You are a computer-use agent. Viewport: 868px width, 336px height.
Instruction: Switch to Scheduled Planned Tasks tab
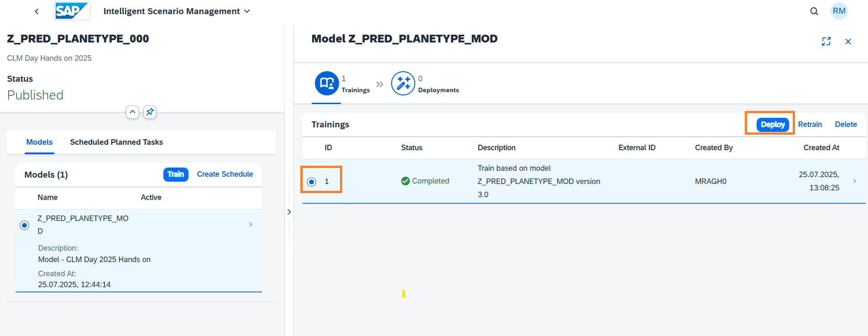pyautogui.click(x=116, y=142)
